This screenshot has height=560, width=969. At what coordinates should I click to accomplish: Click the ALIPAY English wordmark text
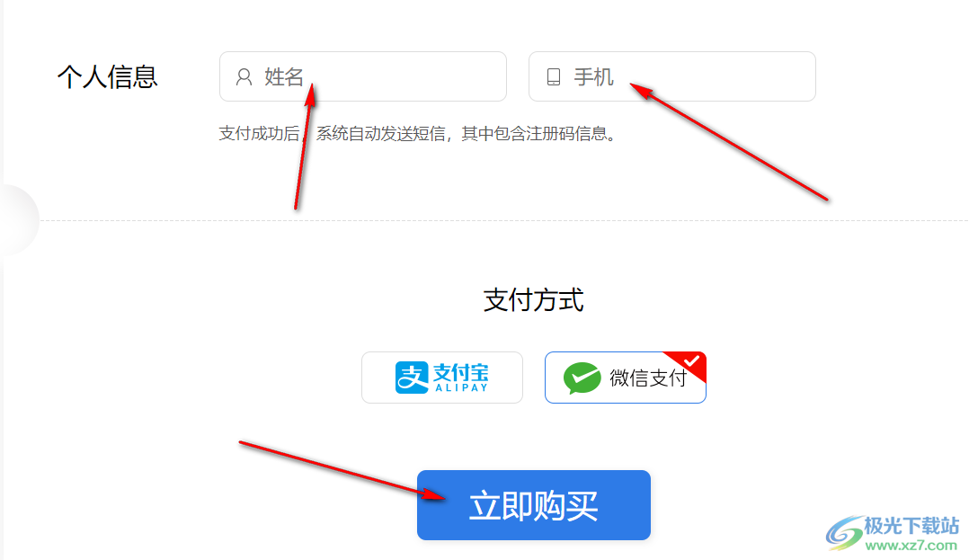tap(462, 387)
